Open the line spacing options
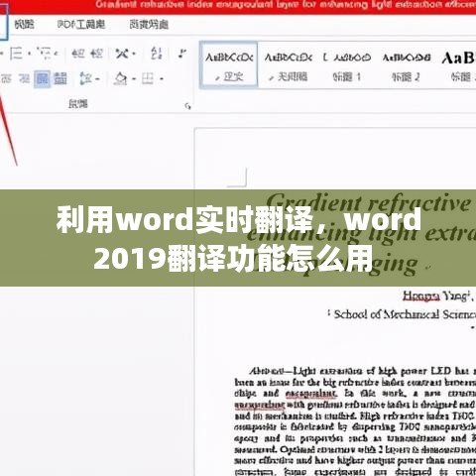Image resolution: width=476 pixels, height=476 pixels. (86, 78)
